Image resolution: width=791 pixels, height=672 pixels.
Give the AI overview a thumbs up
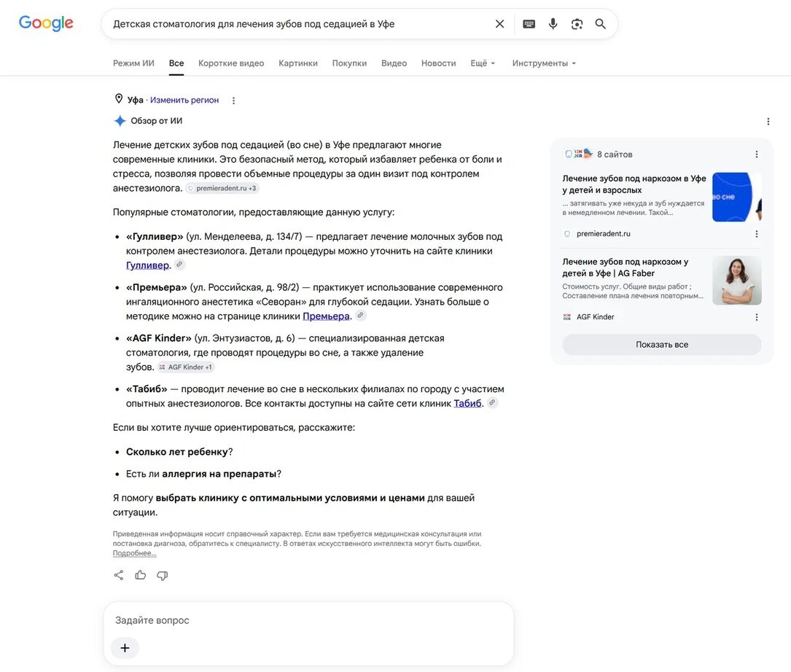click(x=140, y=575)
